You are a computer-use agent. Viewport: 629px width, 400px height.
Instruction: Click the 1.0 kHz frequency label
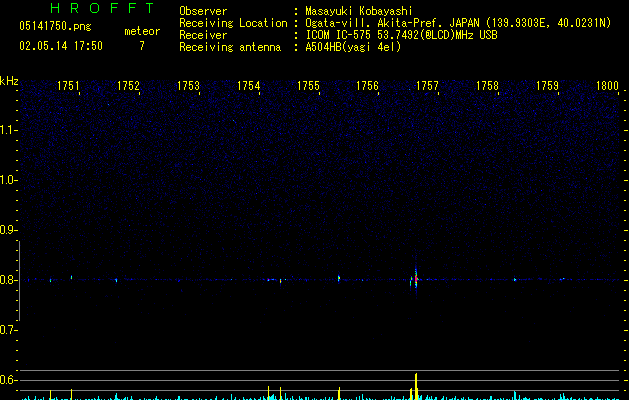(8, 180)
